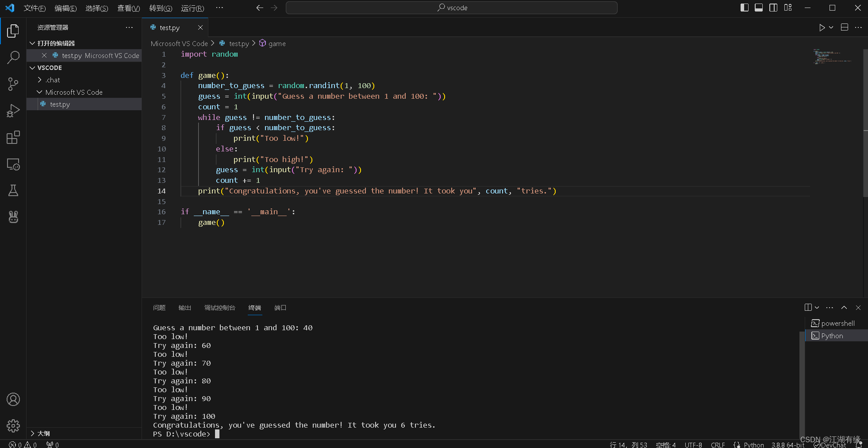Open the Extensions view

[x=13, y=137]
